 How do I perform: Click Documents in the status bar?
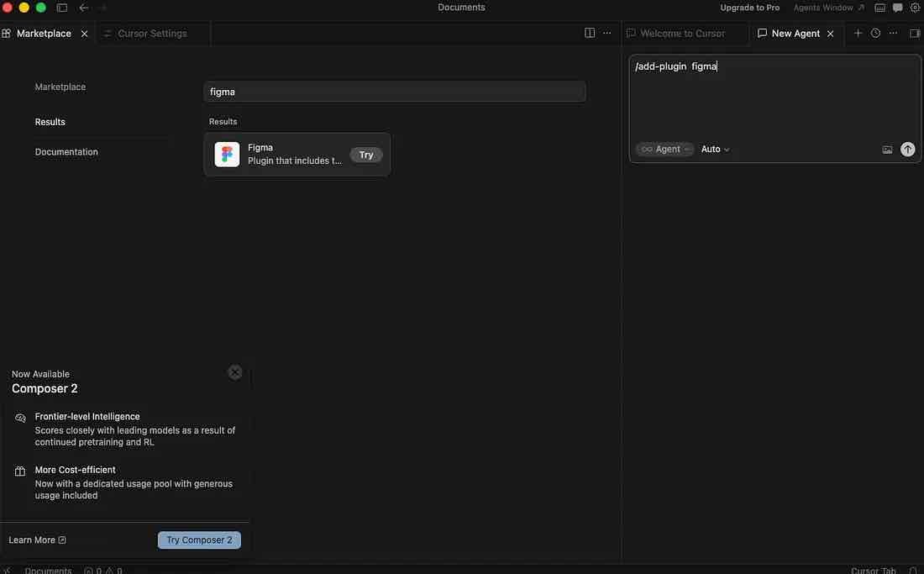[x=48, y=571]
